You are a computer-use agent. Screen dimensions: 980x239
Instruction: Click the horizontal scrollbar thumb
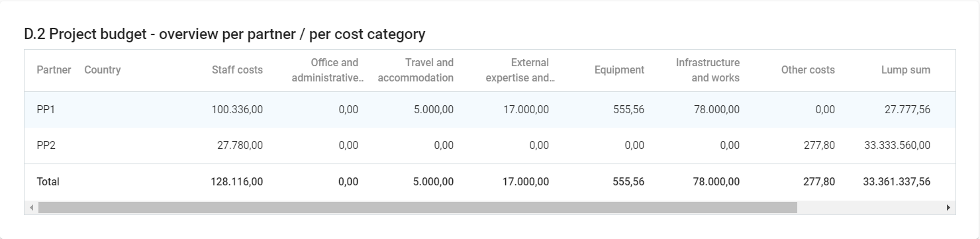coord(418,208)
